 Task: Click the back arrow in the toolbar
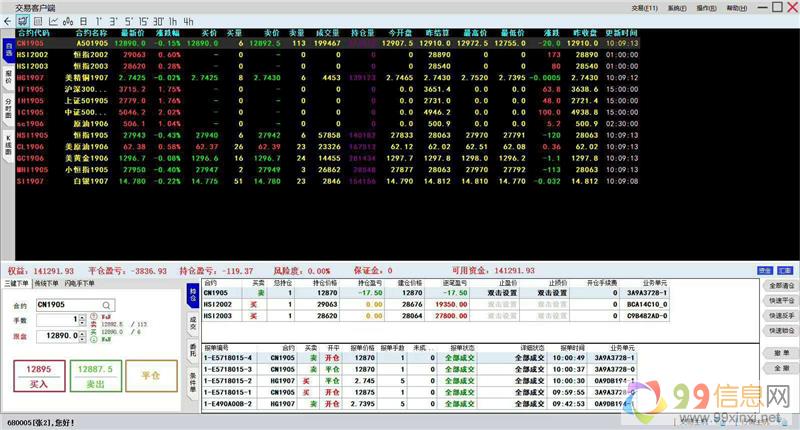pos(9,20)
